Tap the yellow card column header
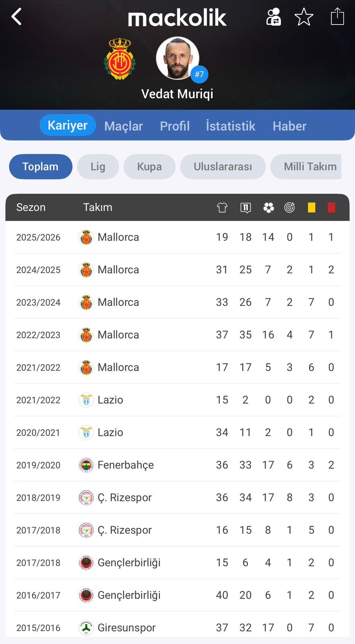This screenshot has height=644, width=355. [x=312, y=207]
